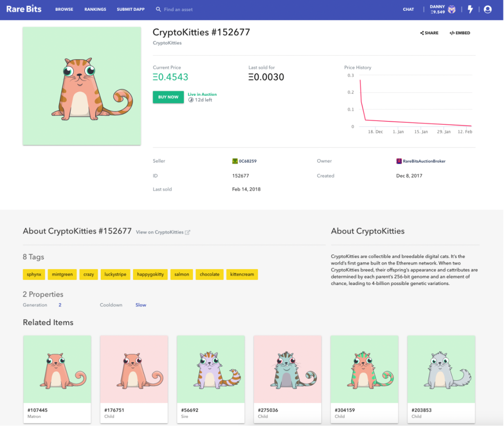
Task: Click current price Ξ0.4543
Action: click(x=170, y=77)
